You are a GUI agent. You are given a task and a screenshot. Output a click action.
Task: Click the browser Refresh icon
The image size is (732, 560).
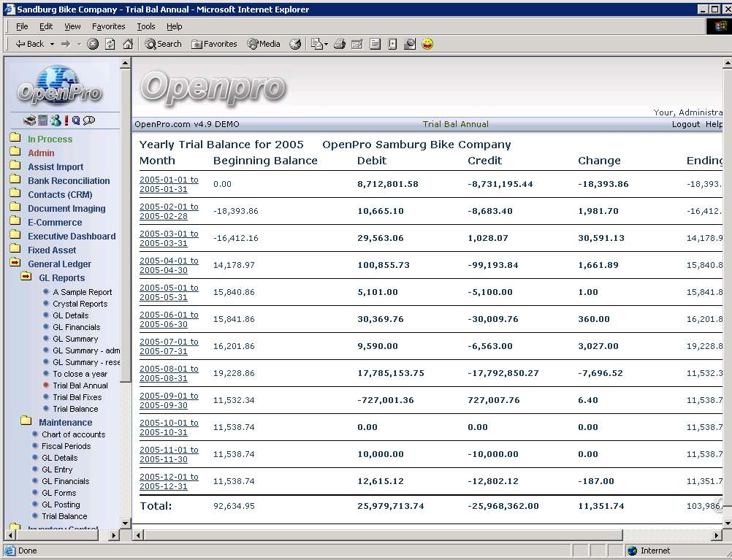(110, 44)
